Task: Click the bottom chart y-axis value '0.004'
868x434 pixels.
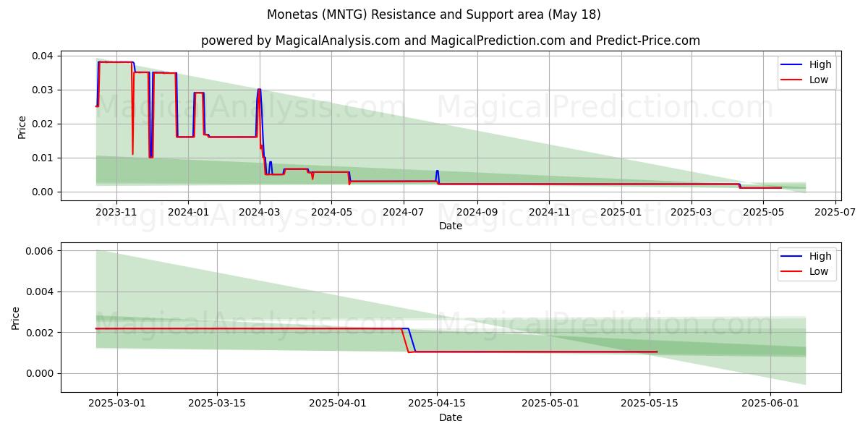Action: 41,292
